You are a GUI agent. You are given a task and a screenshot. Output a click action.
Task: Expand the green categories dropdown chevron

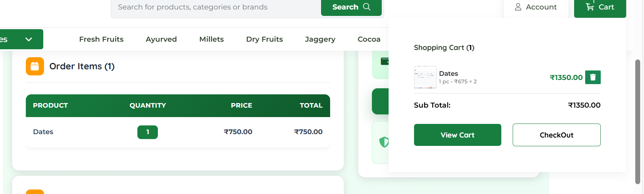(28, 39)
